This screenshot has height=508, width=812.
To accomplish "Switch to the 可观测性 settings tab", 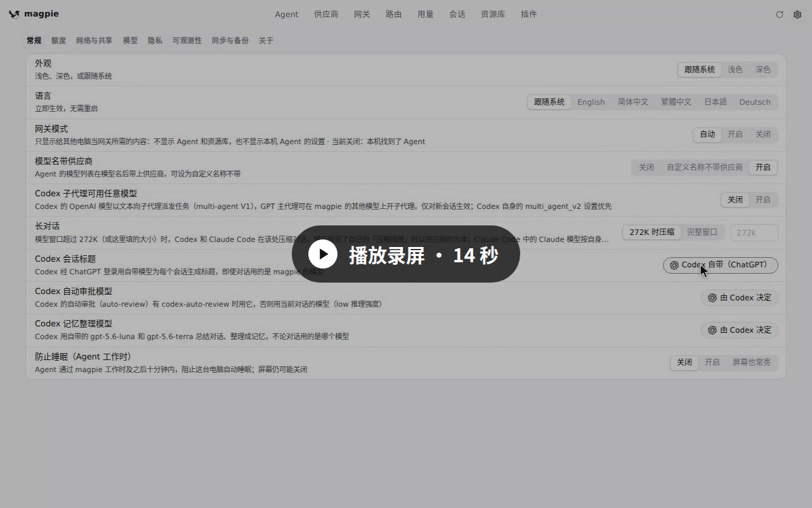I will [x=187, y=41].
